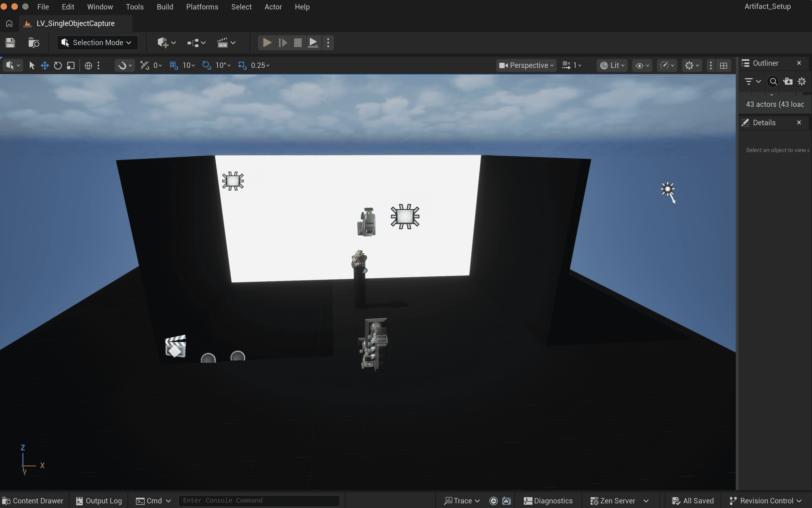
Task: Toggle scale snapping icon
Action: (x=242, y=65)
